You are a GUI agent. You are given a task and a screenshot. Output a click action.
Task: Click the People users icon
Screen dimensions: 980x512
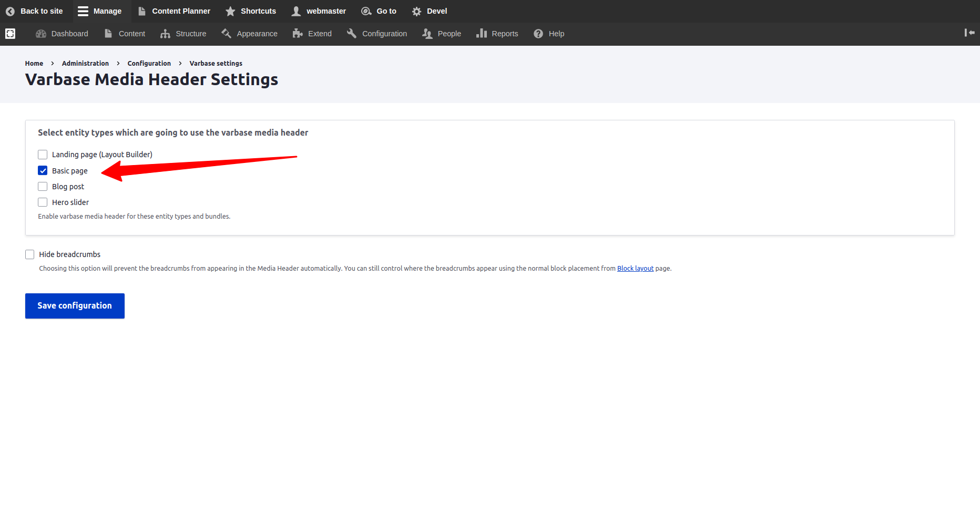[x=427, y=34]
